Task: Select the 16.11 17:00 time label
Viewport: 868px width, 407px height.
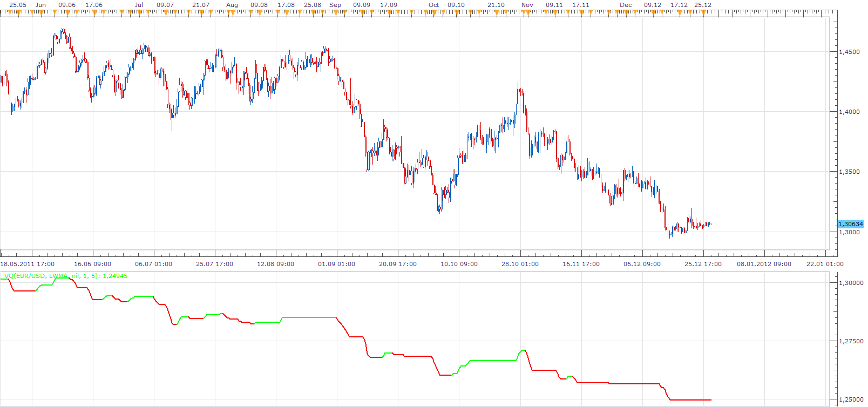Action: coord(581,264)
